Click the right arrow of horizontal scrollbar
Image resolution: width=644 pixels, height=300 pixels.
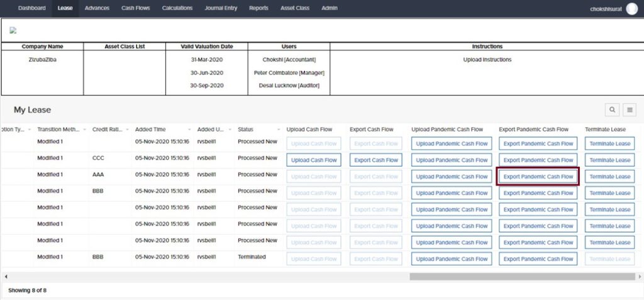(640, 276)
